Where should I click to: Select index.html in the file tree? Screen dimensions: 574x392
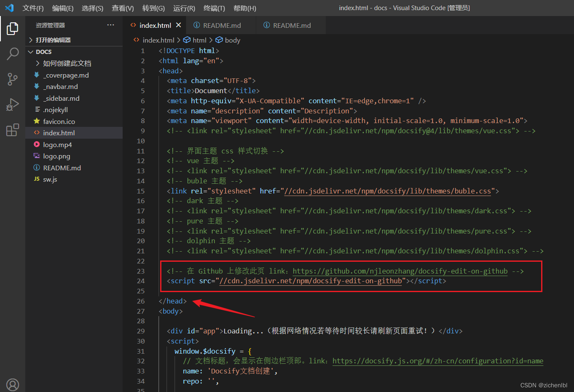(74, 133)
